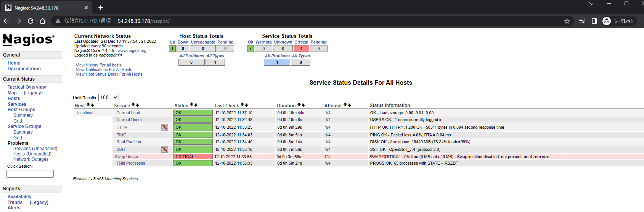Click the CRITICAL status cell
The width and height of the screenshot is (644, 212).
(x=193, y=157)
